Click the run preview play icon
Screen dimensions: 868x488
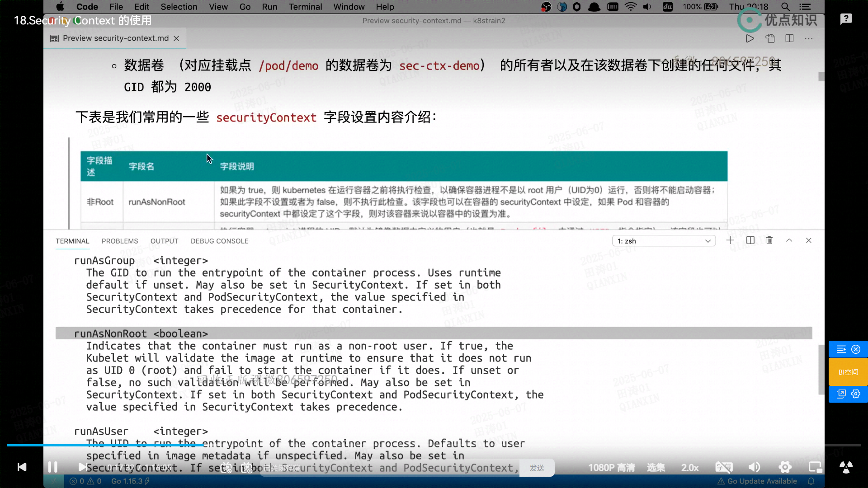750,38
